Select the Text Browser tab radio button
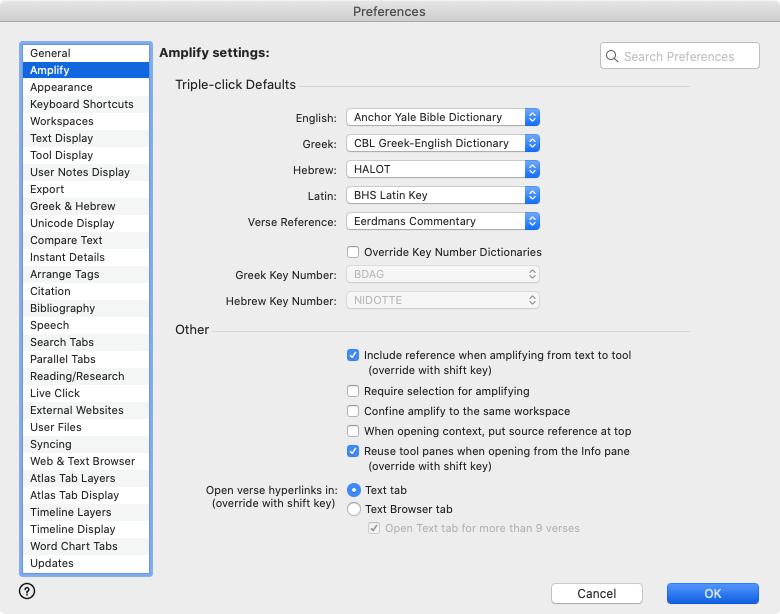Screen dimensions: 780x614 tap(353, 509)
